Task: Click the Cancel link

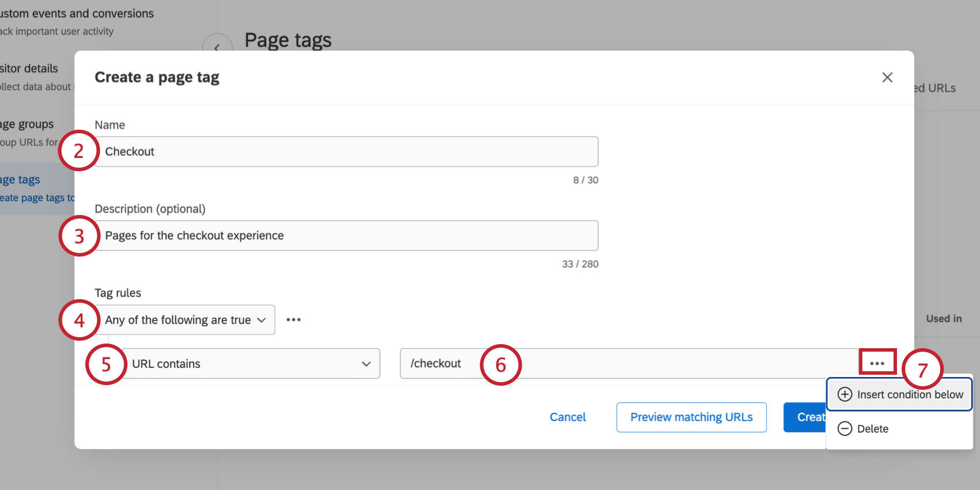Action: pyautogui.click(x=567, y=417)
